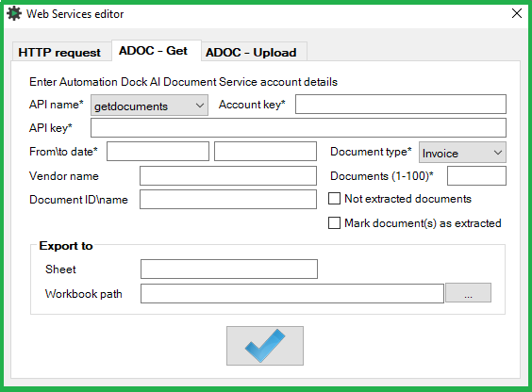This screenshot has width=532, height=392.
Task: Click the gear icon in the title bar
Action: pos(14,14)
